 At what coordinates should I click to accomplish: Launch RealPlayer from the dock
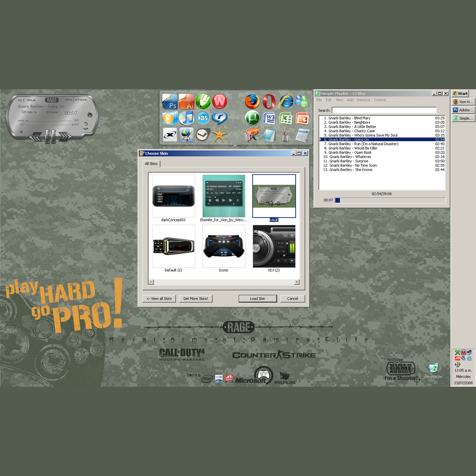pos(219,118)
